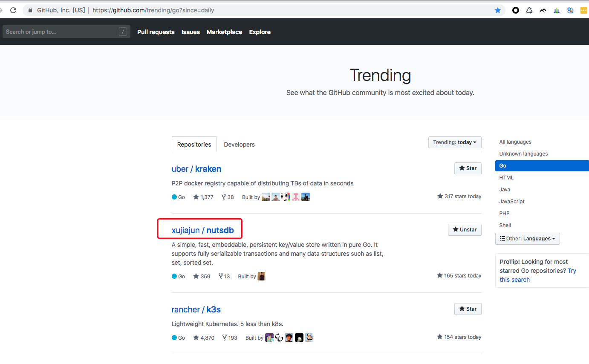Open stargazers count 1,377 for uber/kraken
This screenshot has height=364, width=589.
coord(203,197)
